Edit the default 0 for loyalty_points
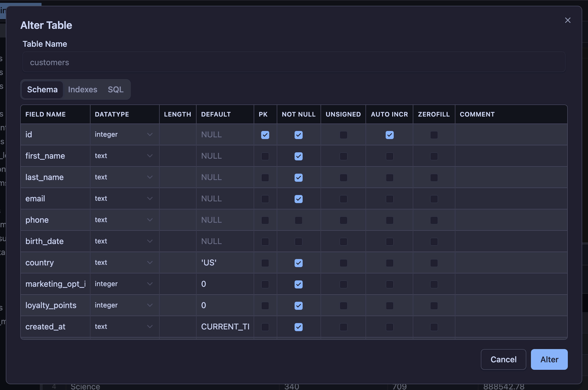 pos(225,305)
